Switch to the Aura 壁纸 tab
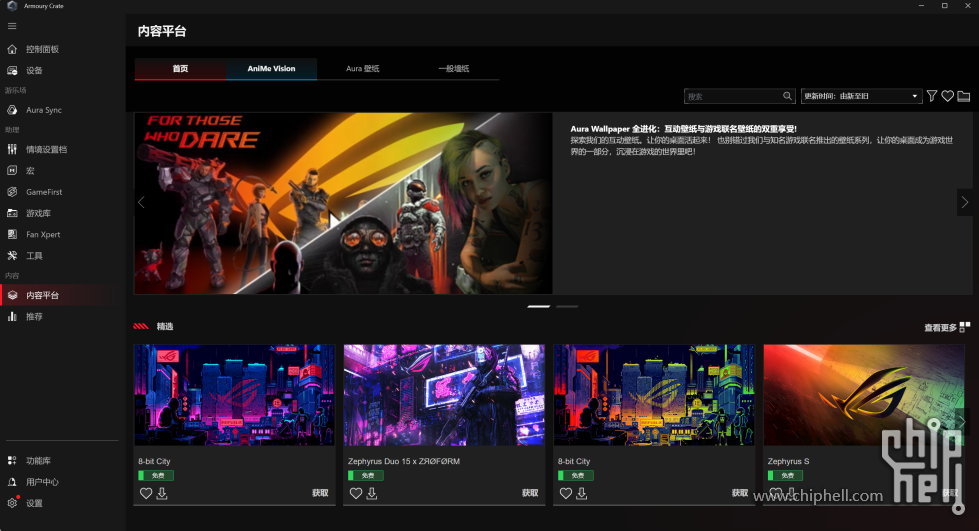The height and width of the screenshot is (531, 979). (362, 69)
